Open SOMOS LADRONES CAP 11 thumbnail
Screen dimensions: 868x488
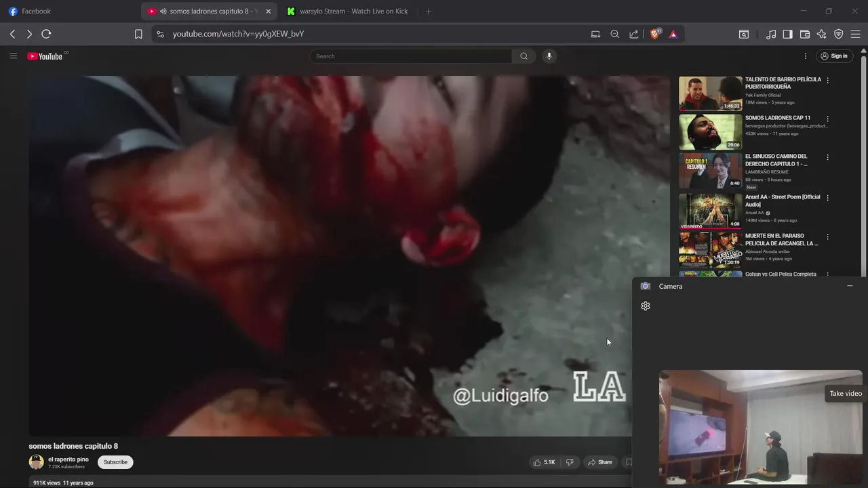click(710, 132)
